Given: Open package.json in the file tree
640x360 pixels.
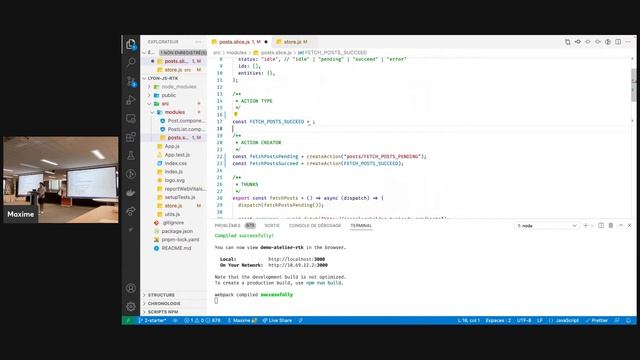Looking at the screenshot, I should (x=177, y=231).
